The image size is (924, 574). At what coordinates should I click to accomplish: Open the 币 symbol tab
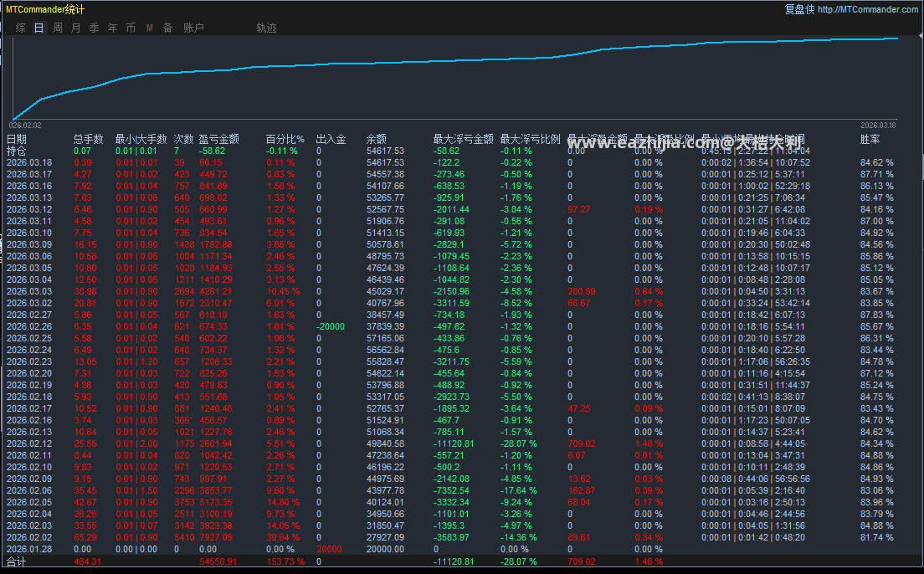click(131, 28)
